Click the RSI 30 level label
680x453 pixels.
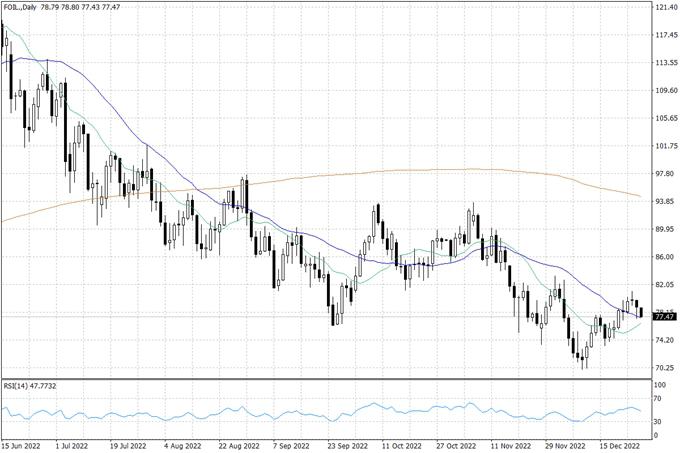[658, 422]
